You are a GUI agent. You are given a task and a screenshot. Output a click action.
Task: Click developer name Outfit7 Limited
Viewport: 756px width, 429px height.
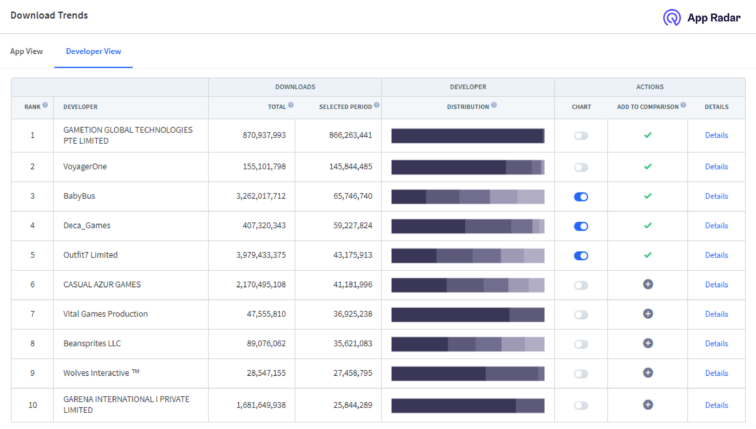point(90,255)
